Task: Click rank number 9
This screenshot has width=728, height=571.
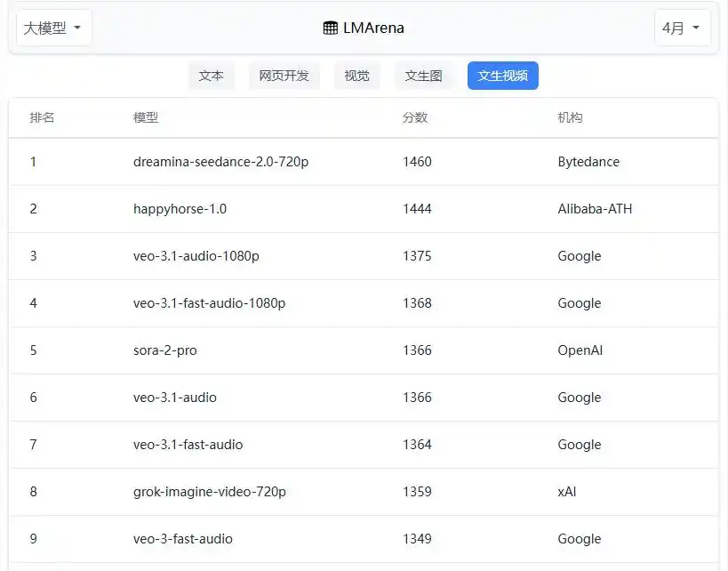Action: coord(34,539)
